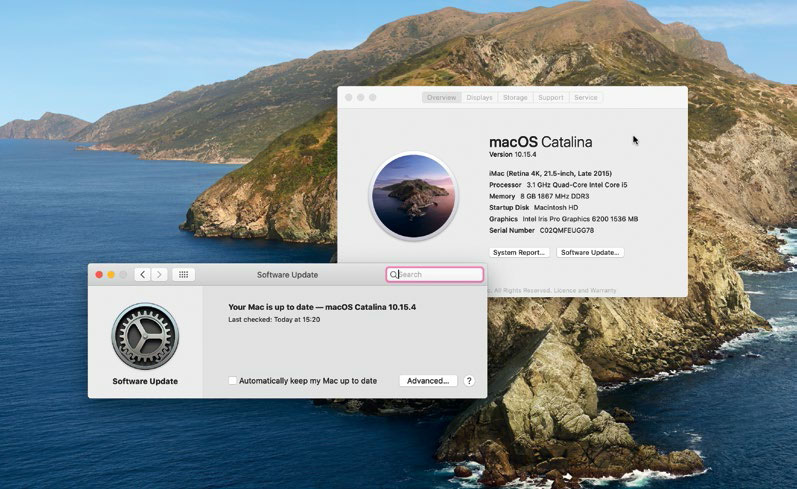Open the Advanced… options
The image size is (797, 489).
click(428, 381)
